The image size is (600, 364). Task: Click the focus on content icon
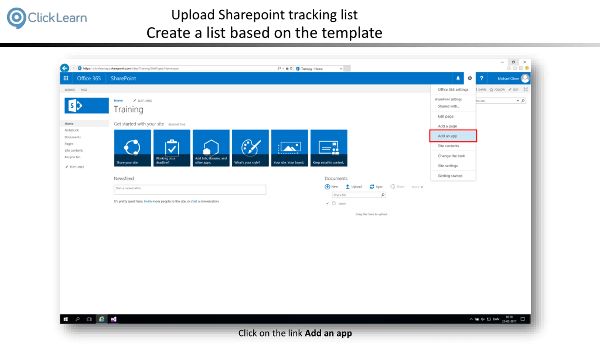click(526, 89)
